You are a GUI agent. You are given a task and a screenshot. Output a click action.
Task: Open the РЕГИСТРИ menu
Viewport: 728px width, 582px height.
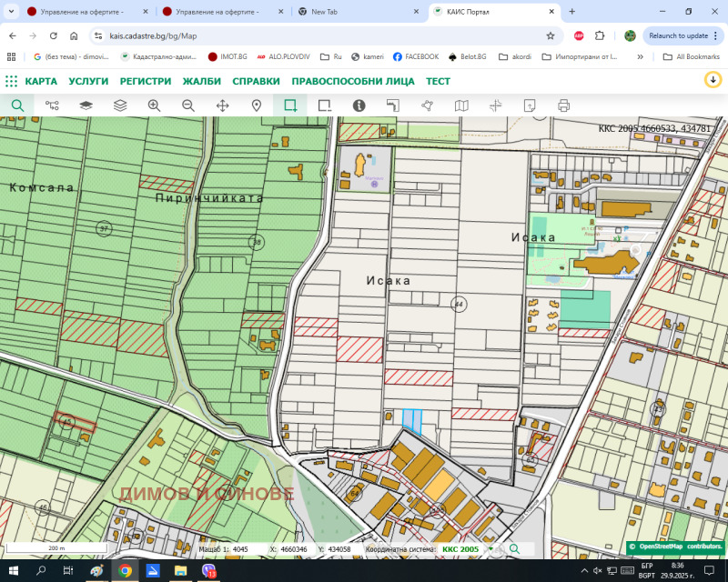[x=146, y=81]
